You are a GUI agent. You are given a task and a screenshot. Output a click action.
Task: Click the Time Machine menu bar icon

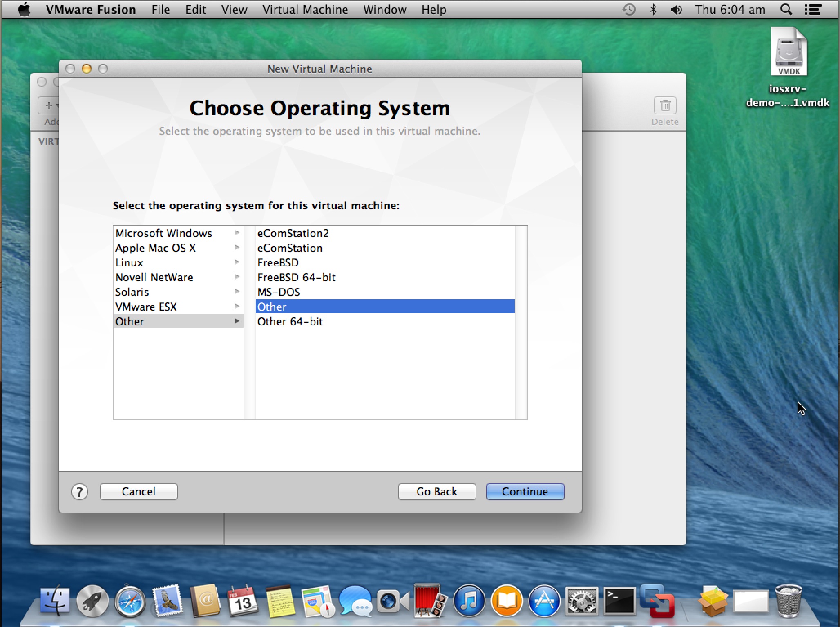[x=629, y=9]
